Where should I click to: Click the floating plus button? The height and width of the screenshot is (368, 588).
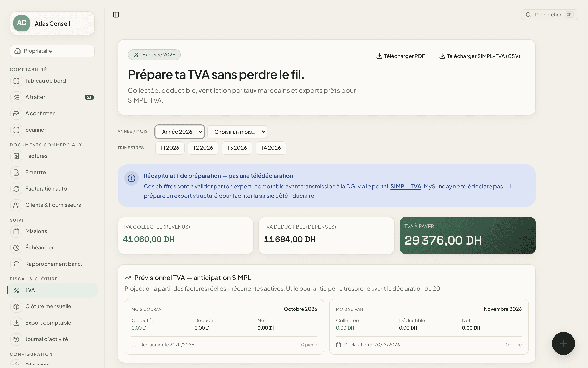tap(563, 343)
